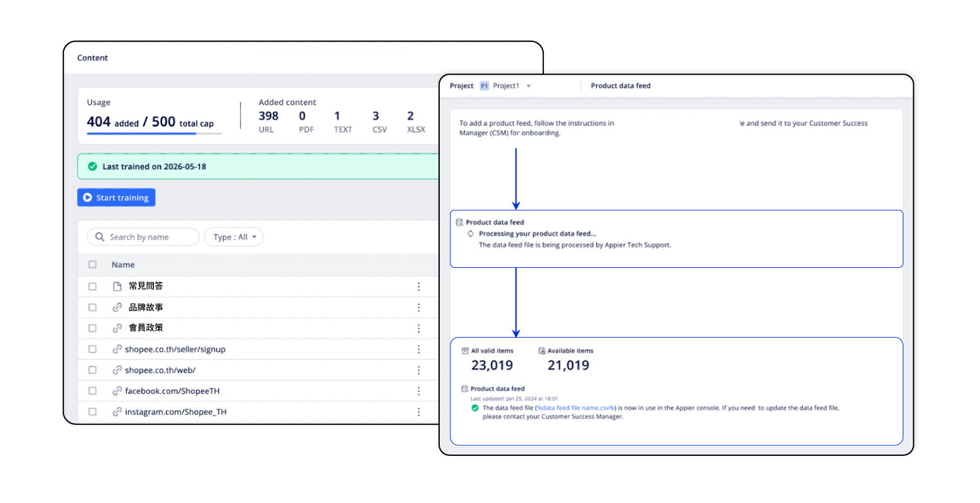Check the box for shopee.co.th/seller/signup row

[93, 349]
